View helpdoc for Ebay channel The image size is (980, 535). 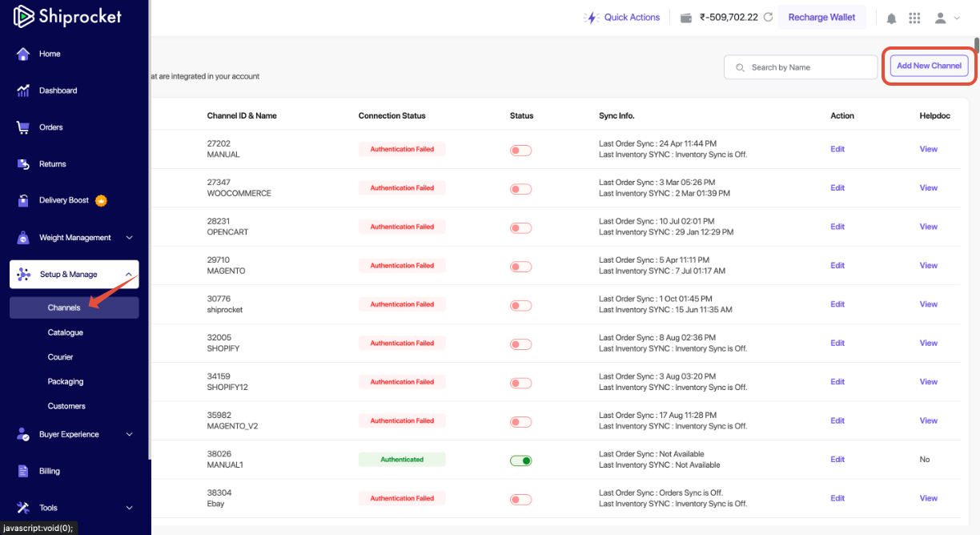point(929,498)
